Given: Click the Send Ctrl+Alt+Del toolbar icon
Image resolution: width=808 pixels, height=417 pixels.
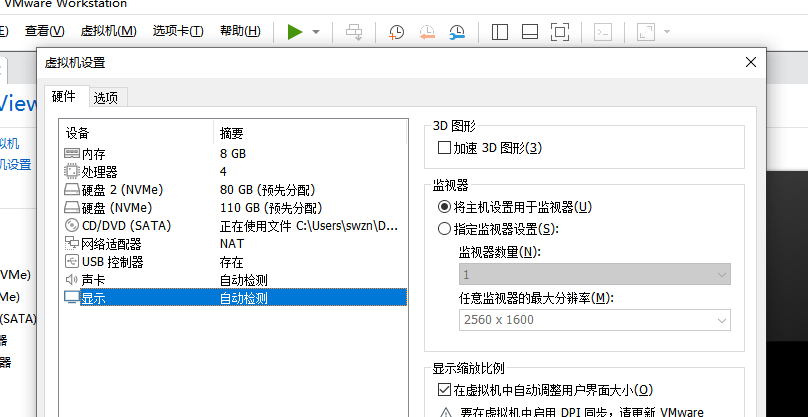Looking at the screenshot, I should click(354, 32).
